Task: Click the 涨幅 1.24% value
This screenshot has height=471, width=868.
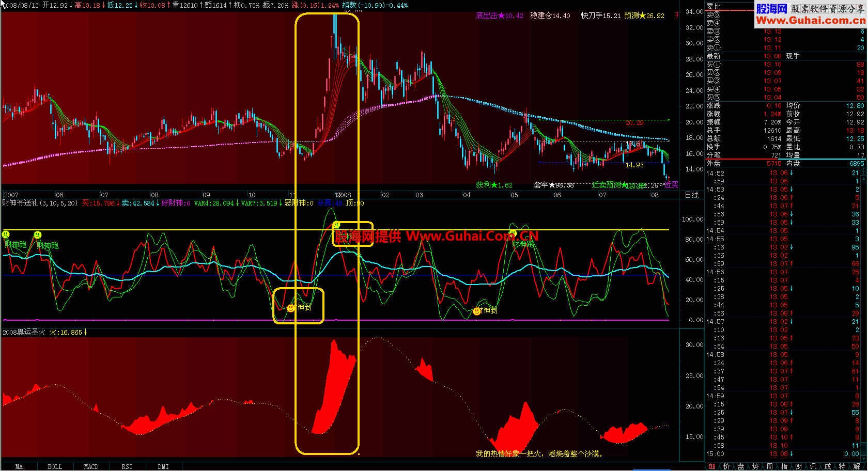Action: [x=773, y=114]
